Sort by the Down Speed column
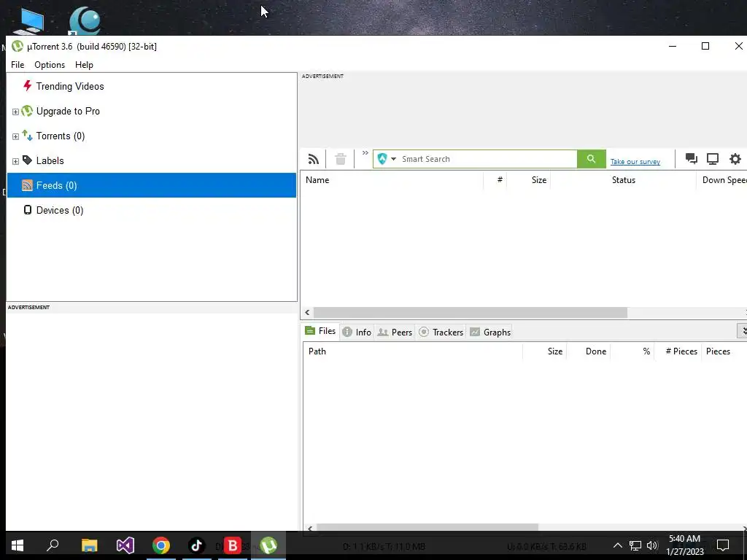This screenshot has height=560, width=747. [721, 180]
